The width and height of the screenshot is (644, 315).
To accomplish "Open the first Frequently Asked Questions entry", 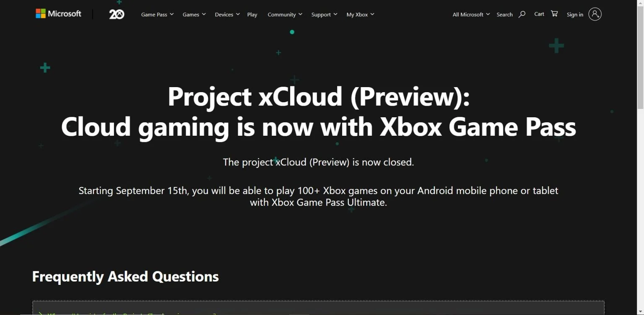I will [126, 313].
